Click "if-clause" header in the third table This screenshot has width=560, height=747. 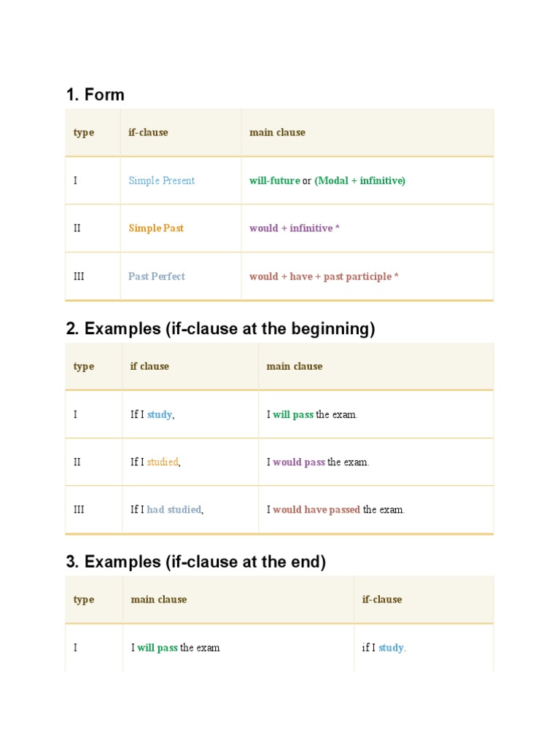pyautogui.click(x=382, y=600)
